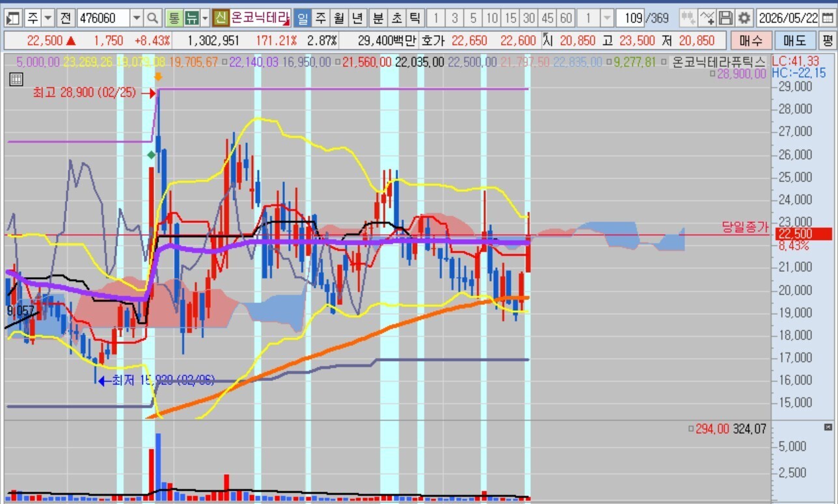Switch to the 월 monthly period tab
This screenshot has width=838, height=504.
coord(339,18)
